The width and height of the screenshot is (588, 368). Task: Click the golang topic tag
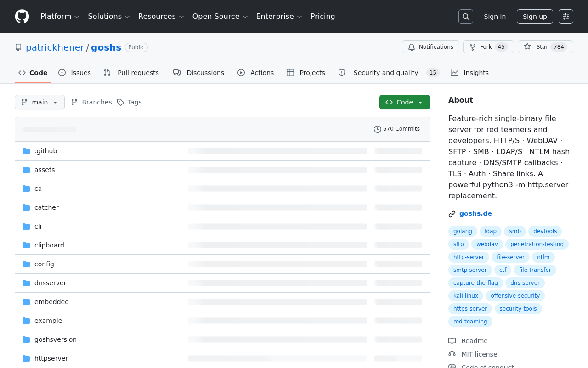tap(463, 231)
